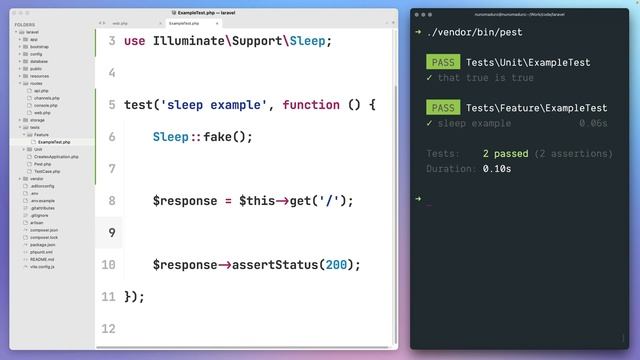Open the .gitattributes file
The image size is (640, 360).
42,208
